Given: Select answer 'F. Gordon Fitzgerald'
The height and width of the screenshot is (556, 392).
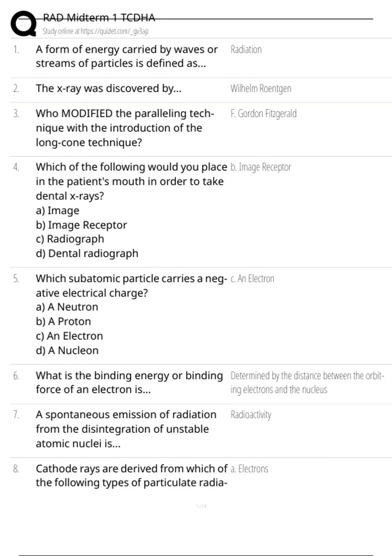Looking at the screenshot, I should pos(263,114).
